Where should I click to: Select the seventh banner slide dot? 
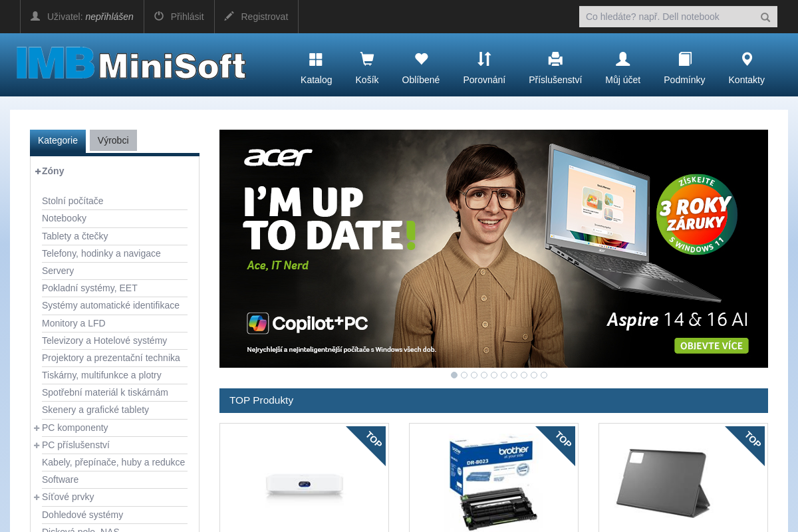514,375
